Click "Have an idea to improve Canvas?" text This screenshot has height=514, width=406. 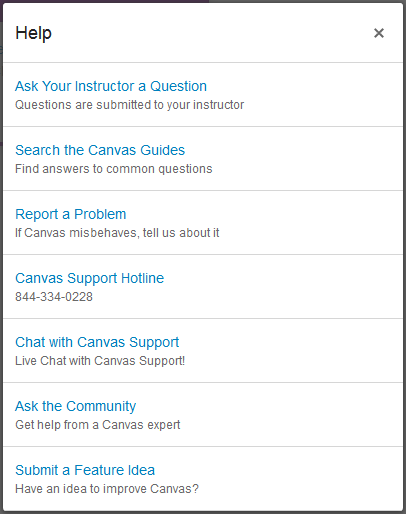pos(107,489)
